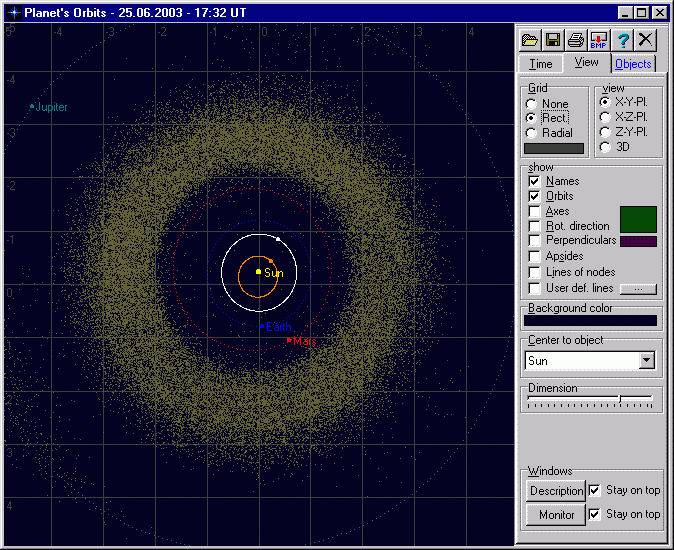This screenshot has width=674, height=550.
Task: Click the purple perpendiculars color swatch
Action: coord(638,241)
